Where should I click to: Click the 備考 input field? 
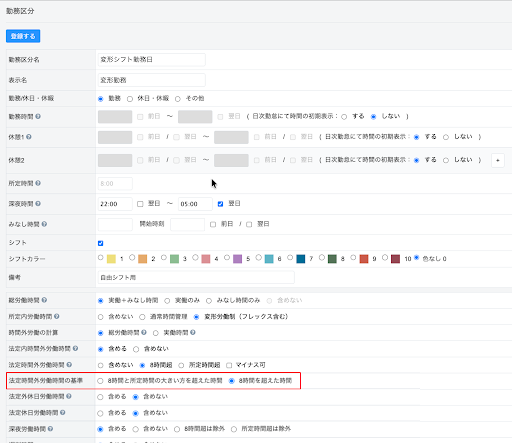196,277
